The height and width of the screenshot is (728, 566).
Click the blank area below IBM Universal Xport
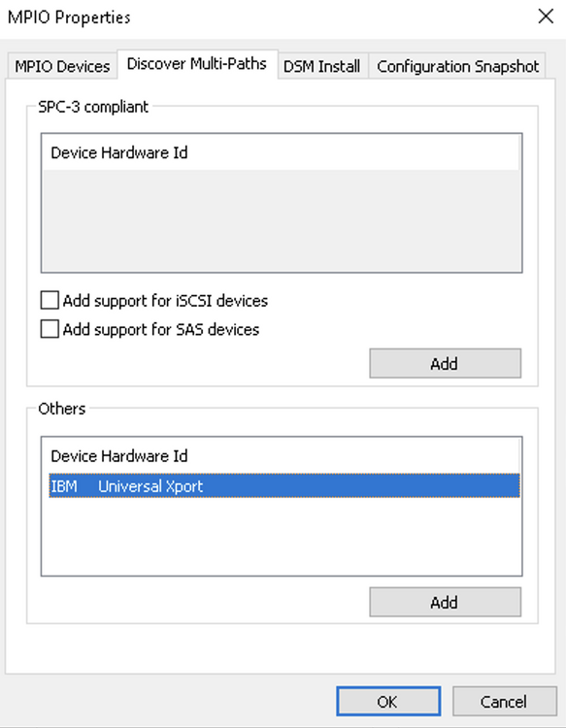(282, 536)
